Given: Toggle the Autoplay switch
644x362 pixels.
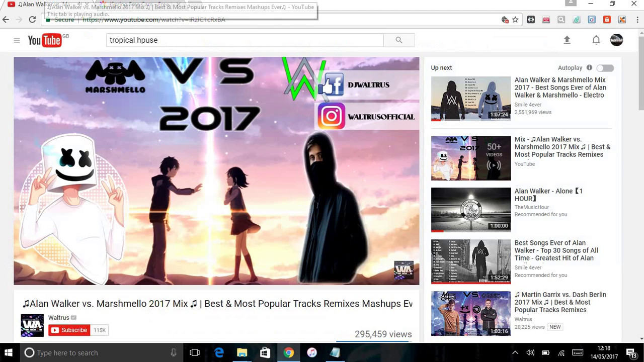Looking at the screenshot, I should click(x=605, y=68).
